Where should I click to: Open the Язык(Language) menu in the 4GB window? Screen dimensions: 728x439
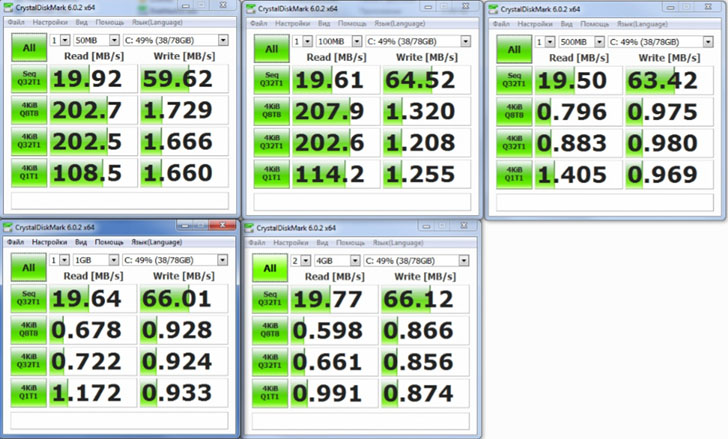pyautogui.click(x=398, y=243)
